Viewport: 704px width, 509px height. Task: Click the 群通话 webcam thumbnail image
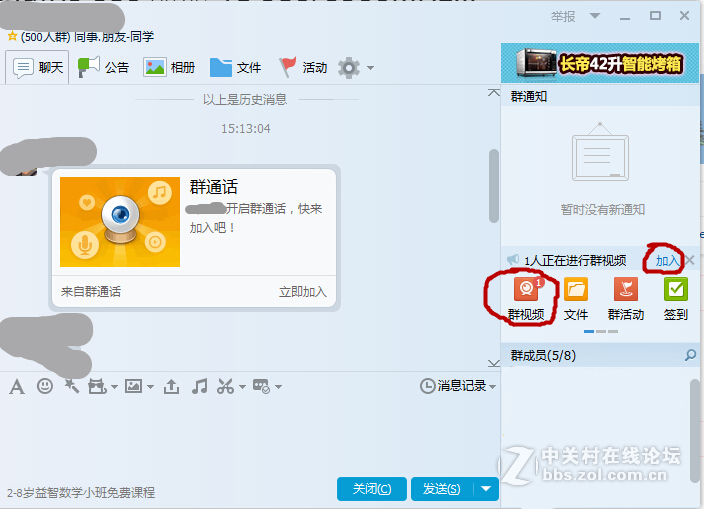pos(120,222)
